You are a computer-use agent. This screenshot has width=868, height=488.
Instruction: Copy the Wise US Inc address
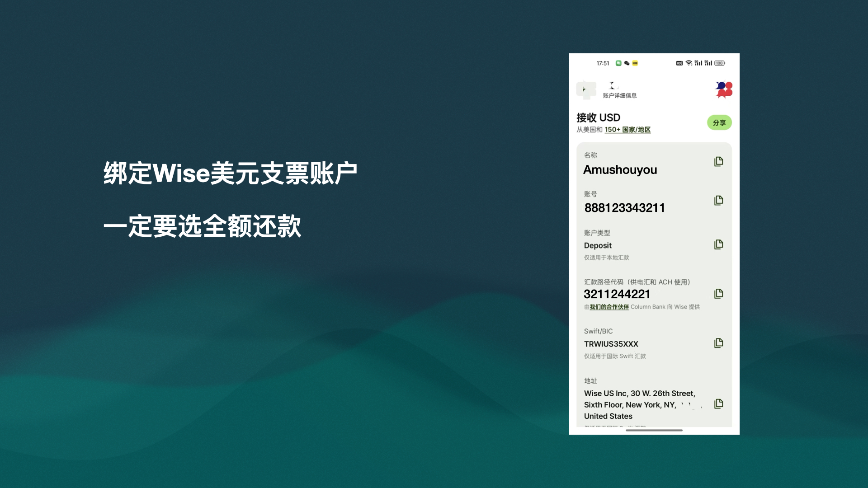tap(718, 404)
